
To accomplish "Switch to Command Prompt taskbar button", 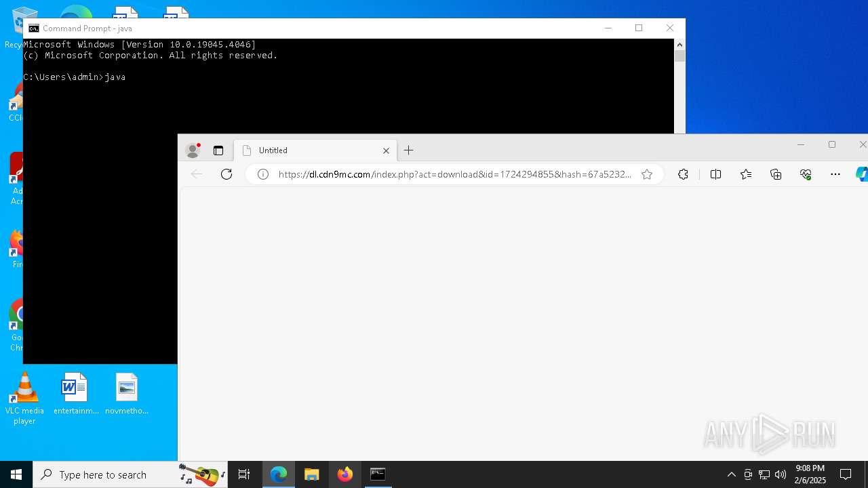I will tap(378, 474).
